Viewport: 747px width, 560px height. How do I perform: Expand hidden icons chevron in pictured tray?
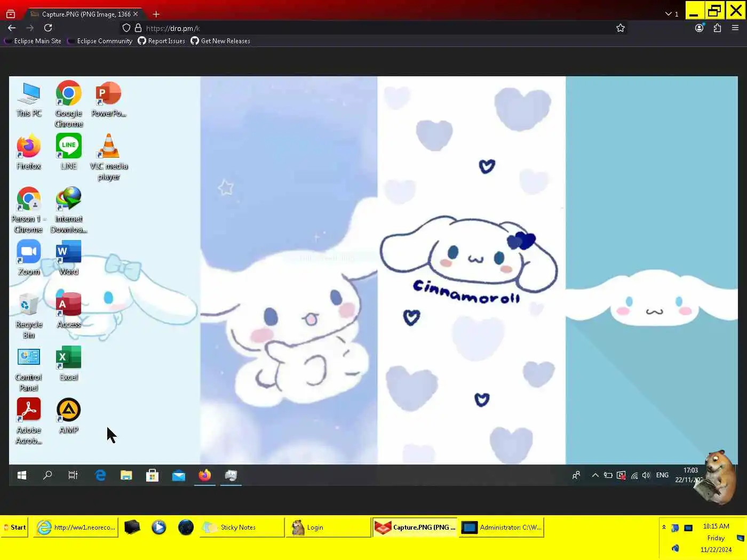595,475
